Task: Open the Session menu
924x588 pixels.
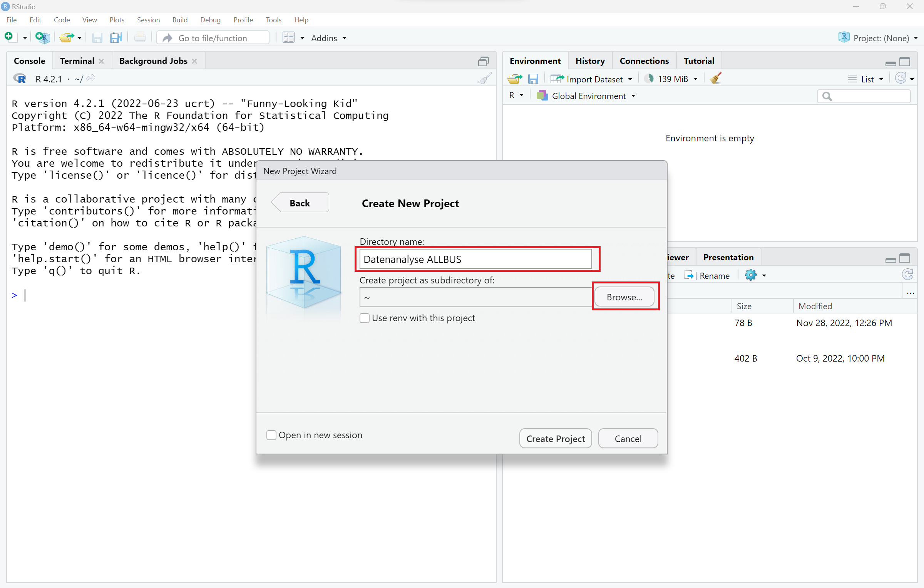Action: tap(148, 20)
